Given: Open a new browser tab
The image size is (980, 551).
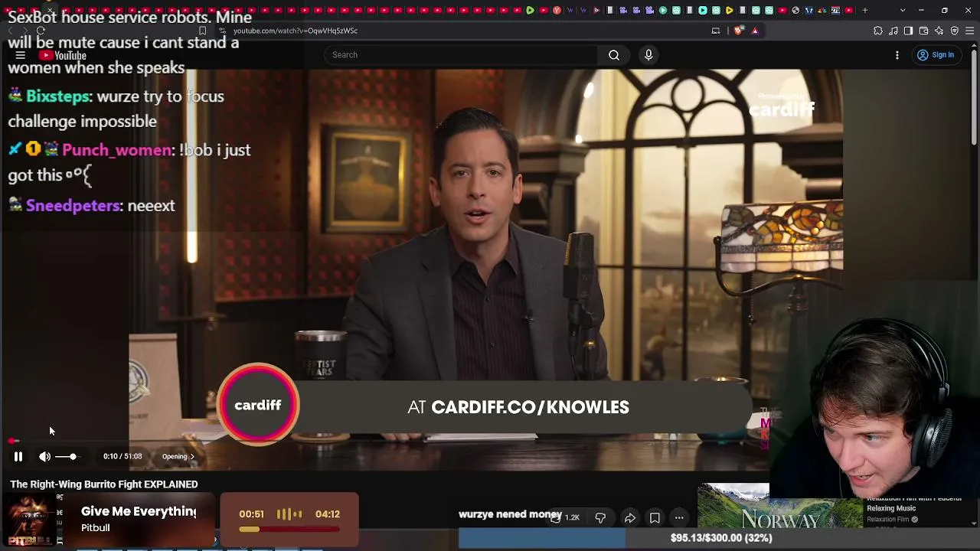Looking at the screenshot, I should [865, 10].
